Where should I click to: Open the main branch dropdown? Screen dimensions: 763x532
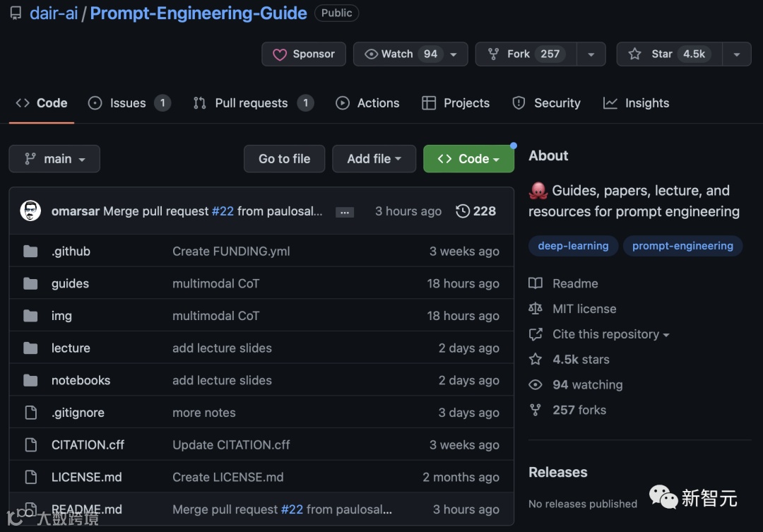(54, 159)
